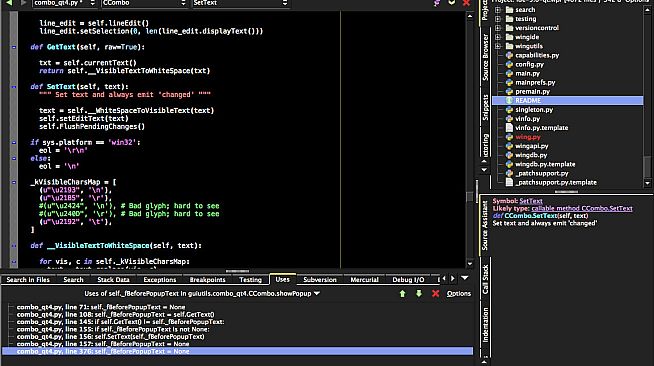This screenshot has height=366, width=654.
Task: Open the SetText method dropdown
Action: (x=240, y=3)
